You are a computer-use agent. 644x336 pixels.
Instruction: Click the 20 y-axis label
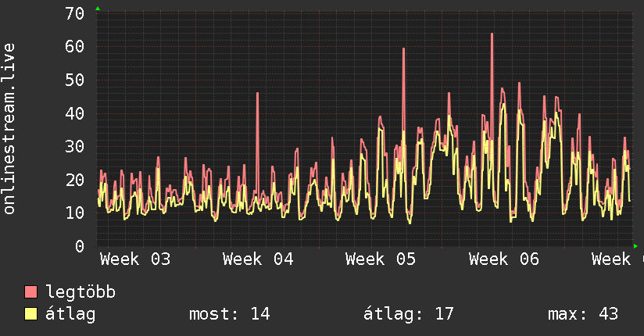click(75, 180)
